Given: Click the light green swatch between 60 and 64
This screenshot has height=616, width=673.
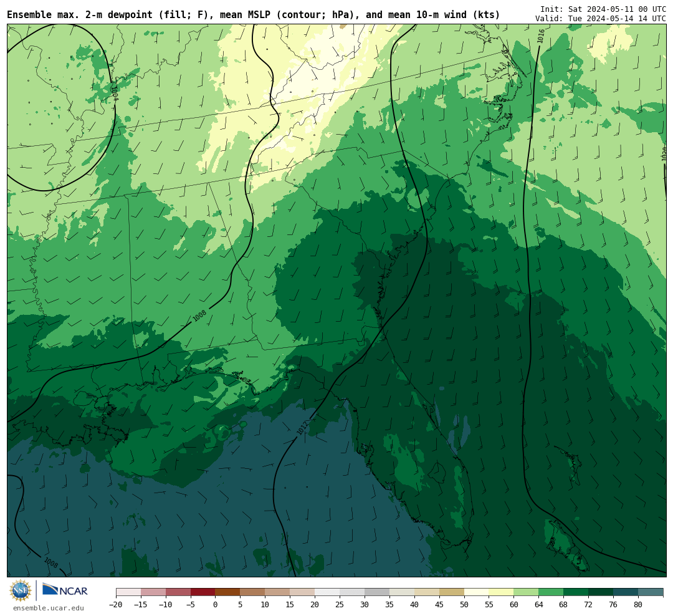Looking at the screenshot, I should coord(526,592).
